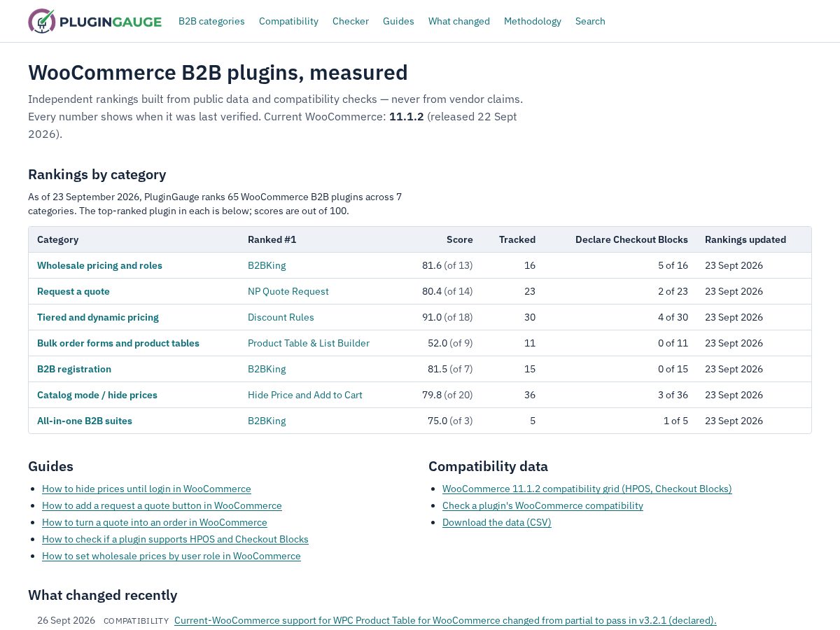Open the WPC Product Table compatibility change entry
The height and width of the screenshot is (630, 840).
(445, 620)
